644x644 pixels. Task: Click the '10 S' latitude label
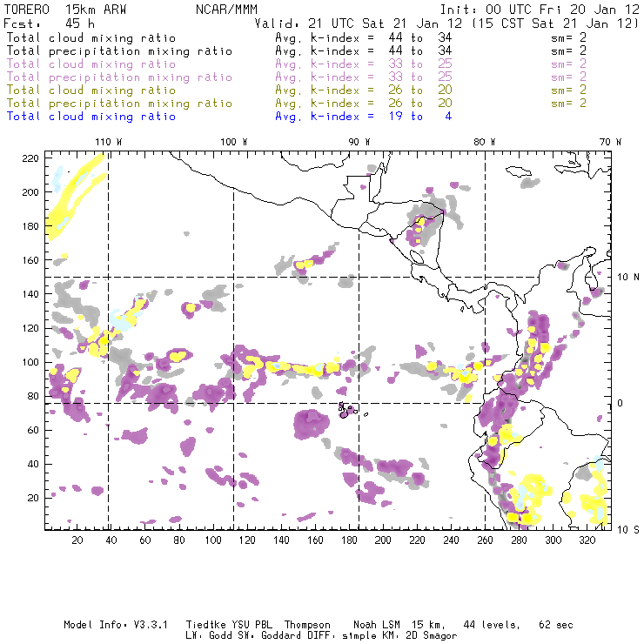click(x=628, y=530)
